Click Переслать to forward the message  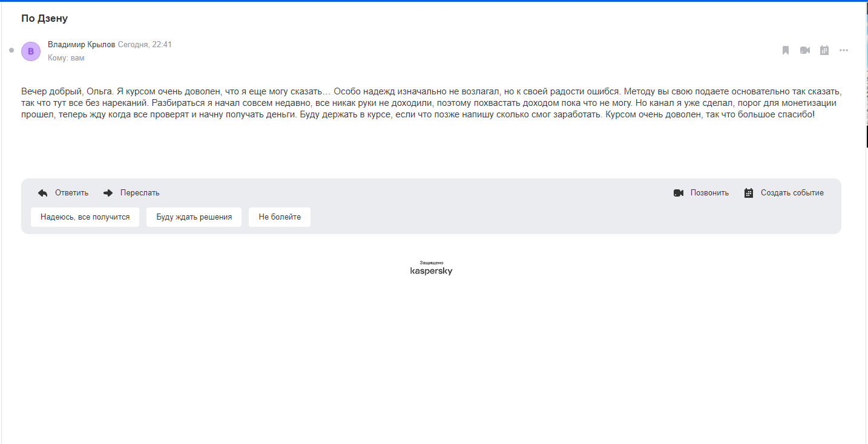[140, 192]
